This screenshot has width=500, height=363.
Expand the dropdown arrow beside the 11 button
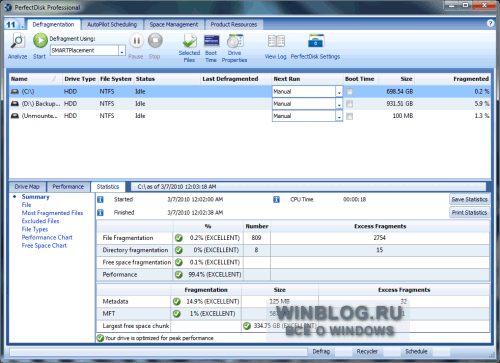[22, 25]
